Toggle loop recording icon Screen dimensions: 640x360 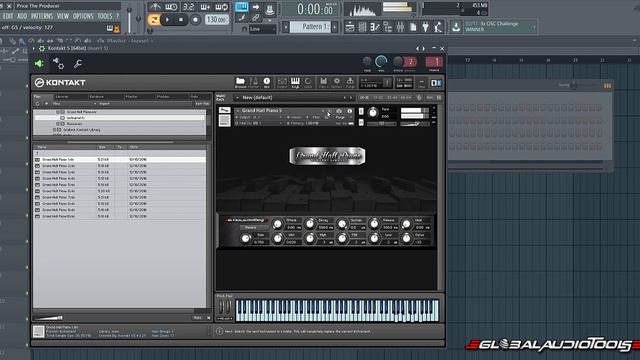(x=222, y=7)
